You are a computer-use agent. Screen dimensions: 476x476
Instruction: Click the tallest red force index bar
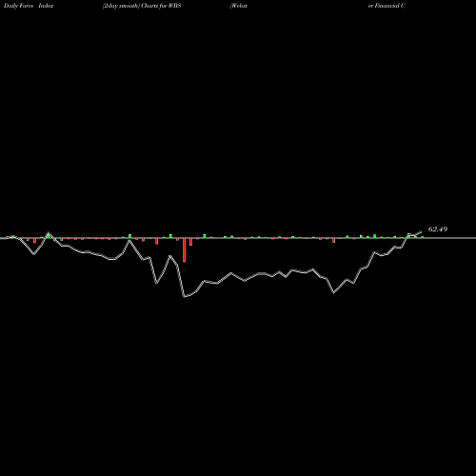[184, 249]
